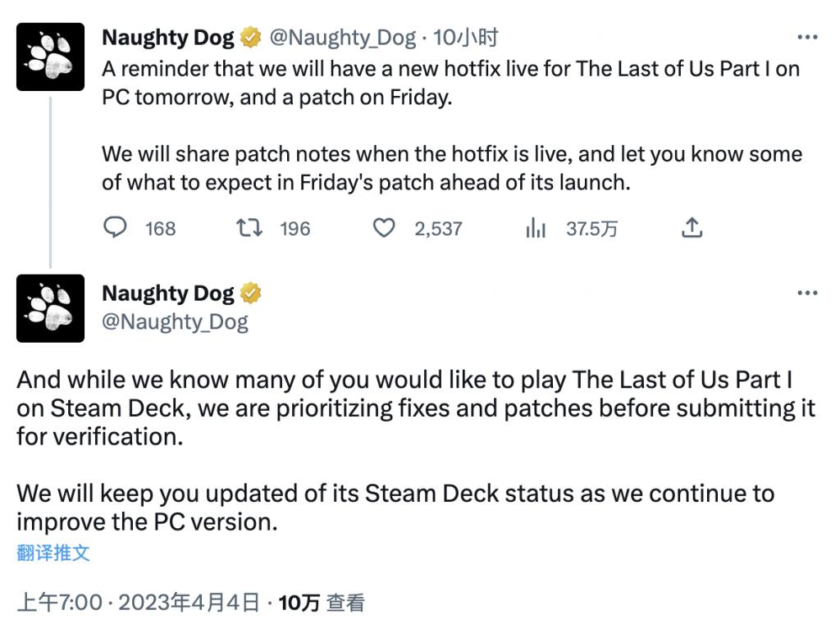Click the 10万 查看 view count

pos(322,603)
